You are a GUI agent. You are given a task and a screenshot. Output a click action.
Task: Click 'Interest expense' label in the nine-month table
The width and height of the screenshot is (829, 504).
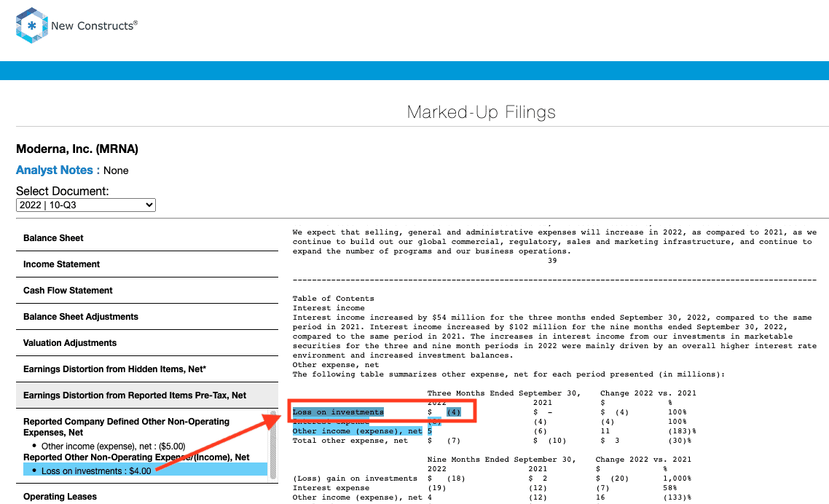pos(331,488)
